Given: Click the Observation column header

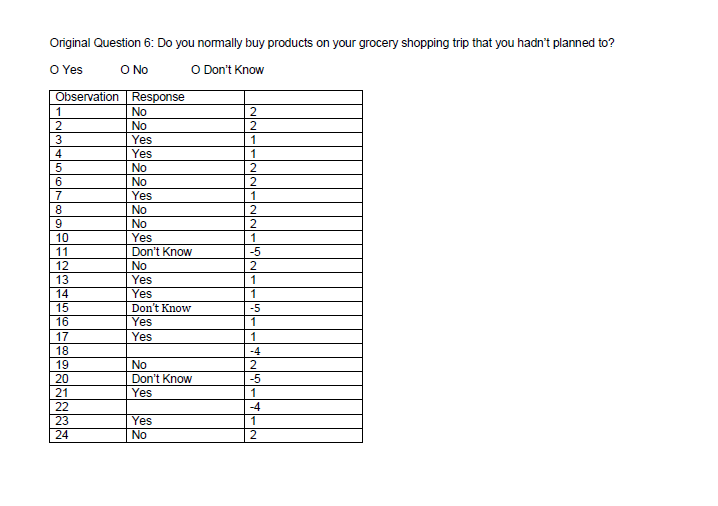Looking at the screenshot, I should 88,98.
